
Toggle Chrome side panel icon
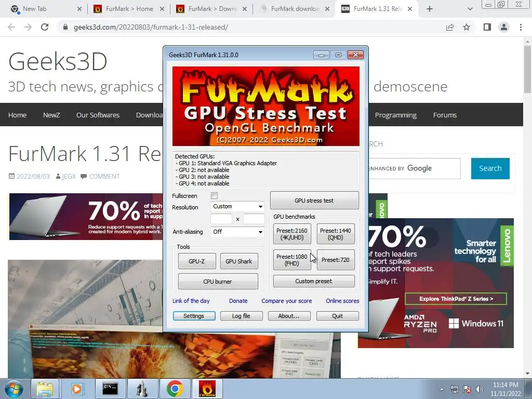487,27
